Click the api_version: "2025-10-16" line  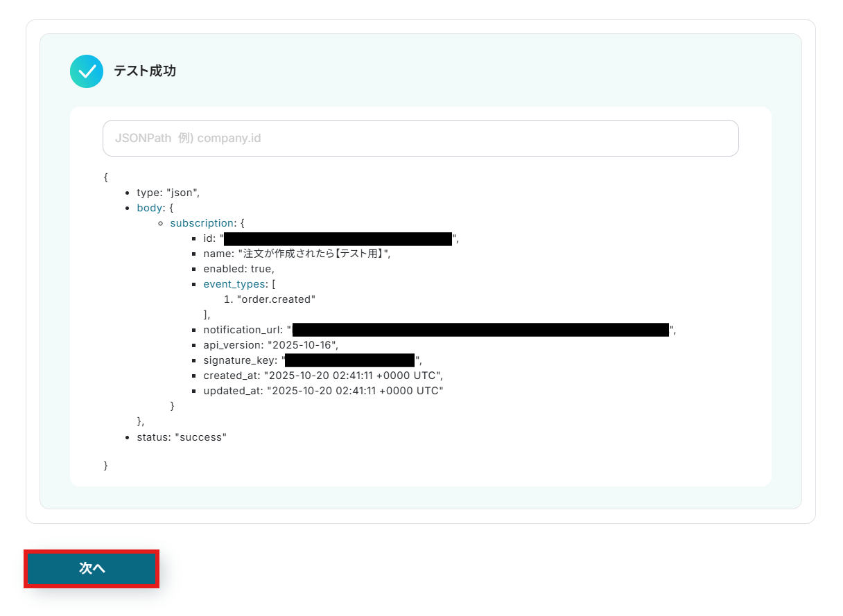tap(270, 345)
